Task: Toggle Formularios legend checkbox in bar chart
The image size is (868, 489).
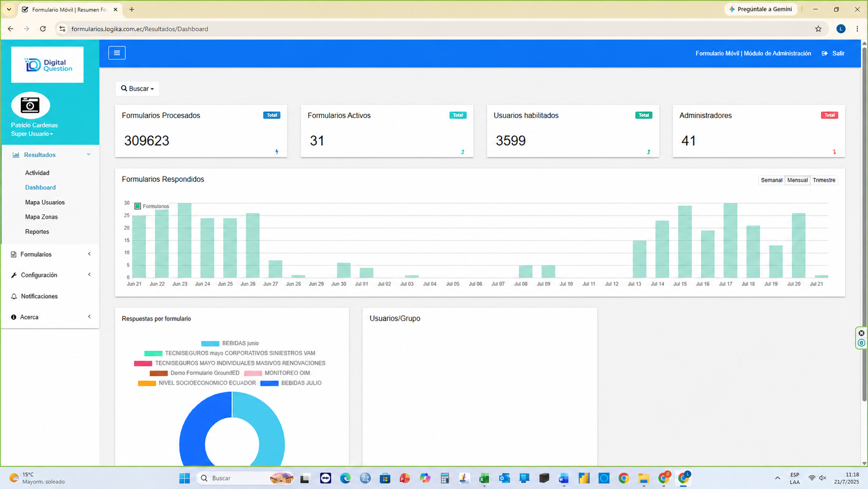Action: coord(138,206)
